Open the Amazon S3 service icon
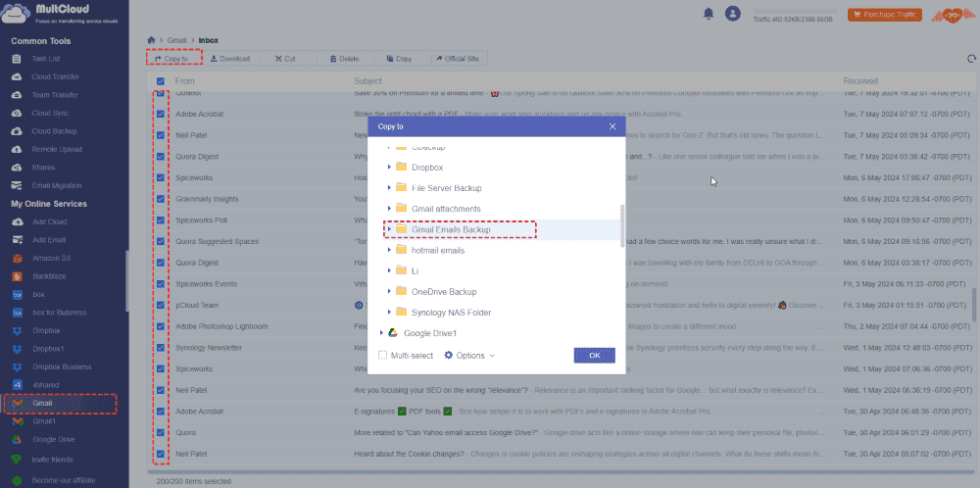This screenshot has width=980, height=488. coord(18,258)
